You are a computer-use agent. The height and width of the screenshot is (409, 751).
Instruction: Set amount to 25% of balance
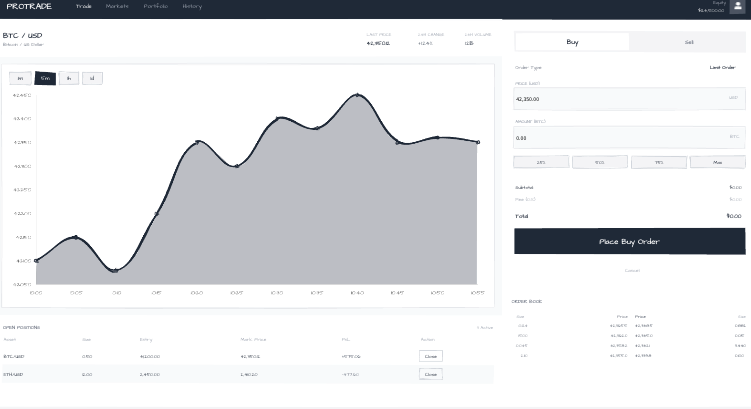[x=541, y=162]
